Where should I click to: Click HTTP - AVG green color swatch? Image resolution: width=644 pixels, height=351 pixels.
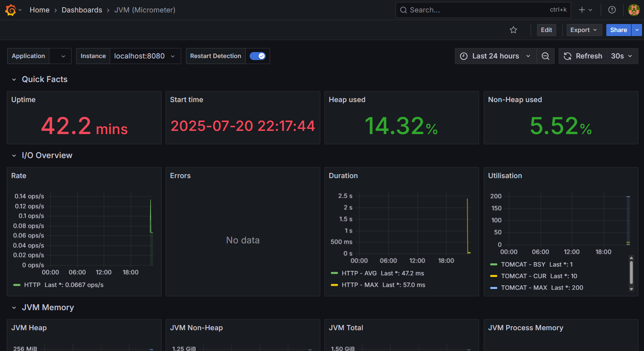(x=334, y=273)
